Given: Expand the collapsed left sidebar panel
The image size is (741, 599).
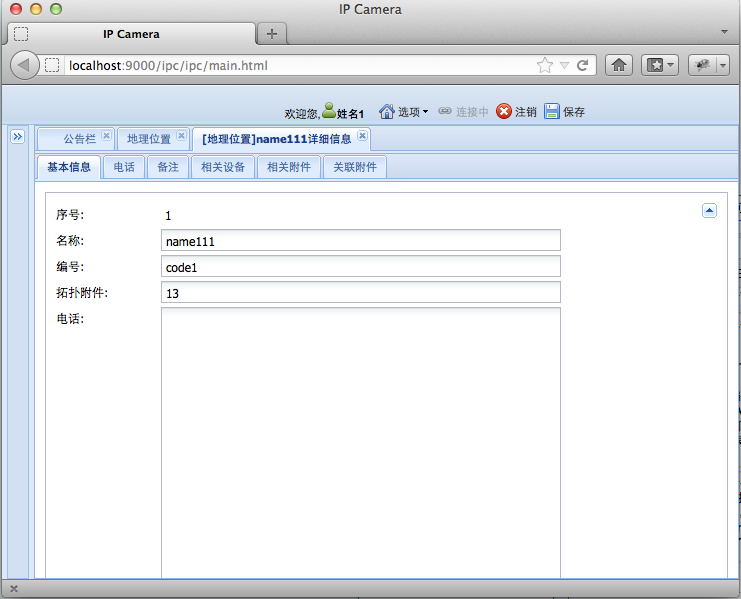Looking at the screenshot, I should pos(17,137).
